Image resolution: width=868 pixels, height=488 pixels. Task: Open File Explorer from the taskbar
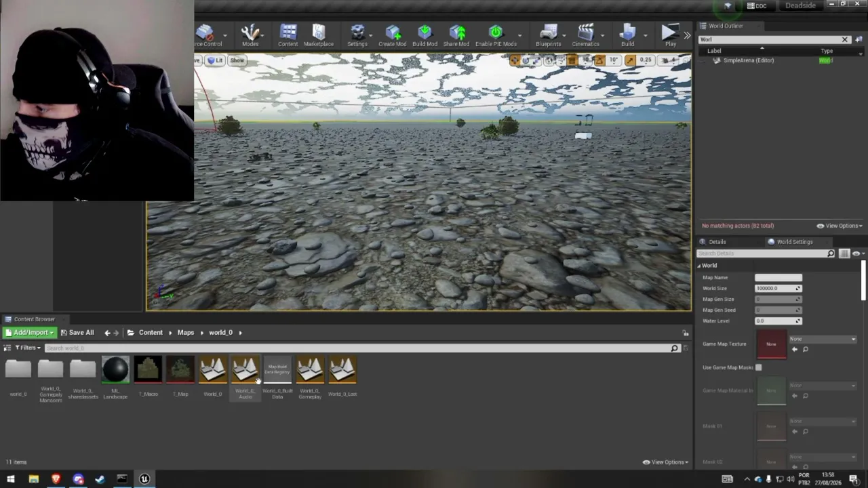[x=33, y=479]
